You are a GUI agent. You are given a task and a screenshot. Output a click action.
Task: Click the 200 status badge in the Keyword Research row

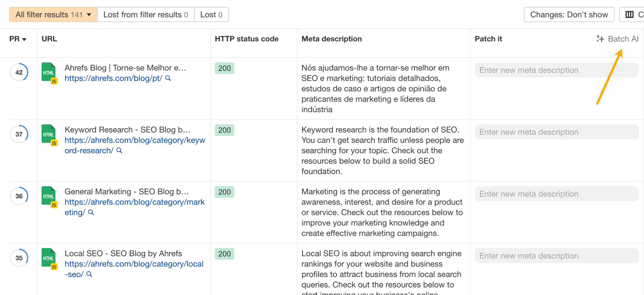coord(224,130)
